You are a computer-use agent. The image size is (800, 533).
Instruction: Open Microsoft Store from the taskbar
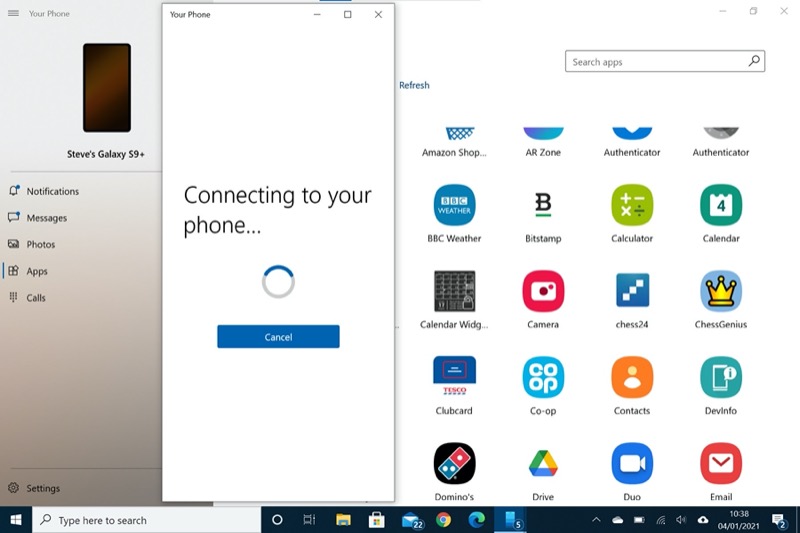click(x=377, y=520)
